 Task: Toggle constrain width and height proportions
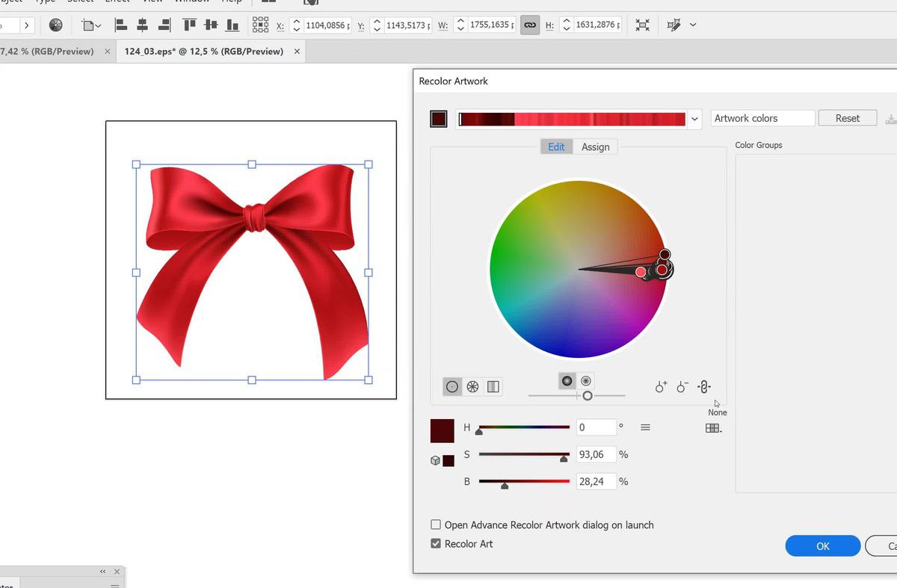(x=530, y=25)
